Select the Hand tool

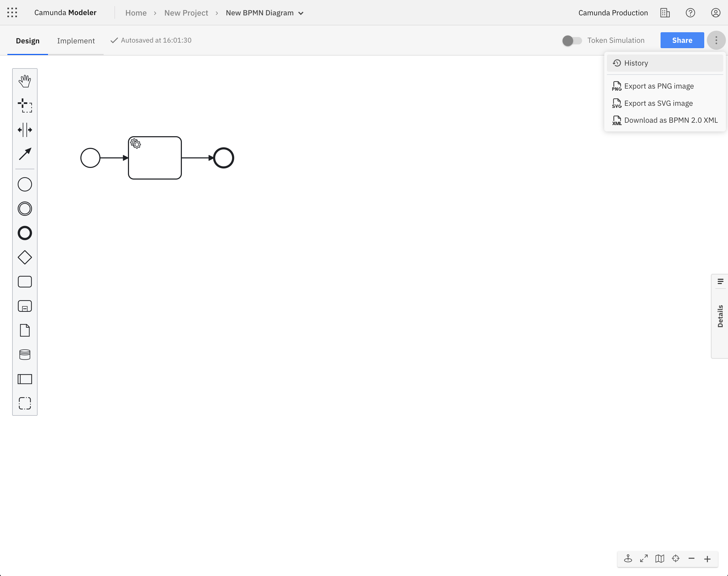pyautogui.click(x=25, y=81)
